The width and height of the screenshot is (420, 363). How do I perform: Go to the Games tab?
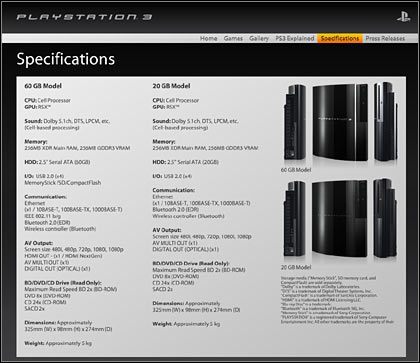tap(233, 38)
